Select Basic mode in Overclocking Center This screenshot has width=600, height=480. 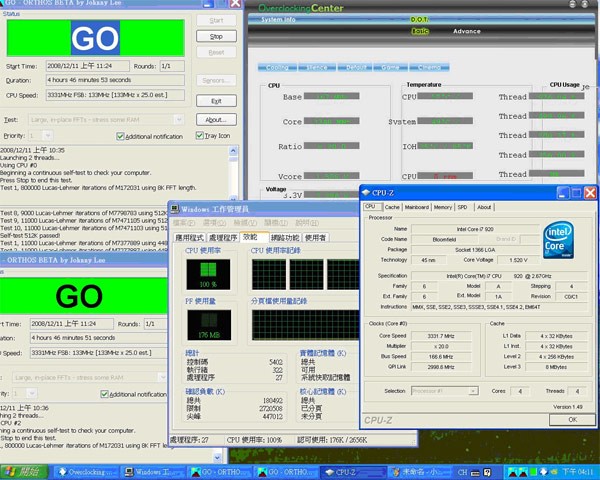[420, 31]
